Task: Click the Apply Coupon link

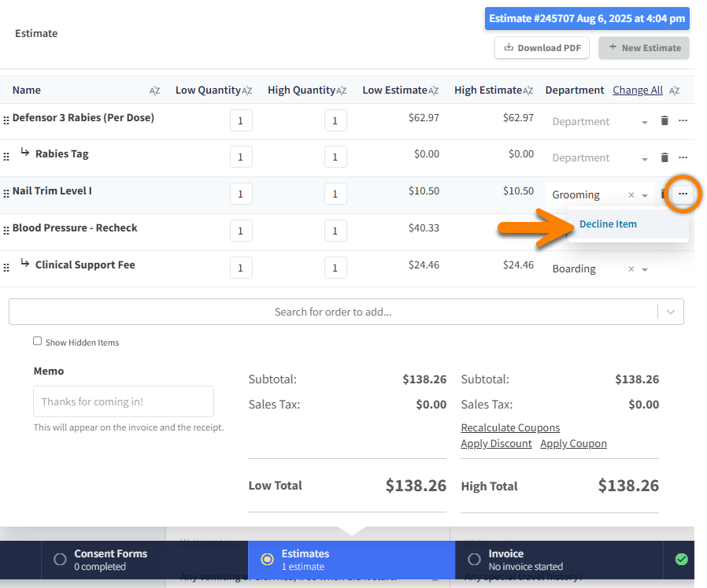Action: (573, 443)
